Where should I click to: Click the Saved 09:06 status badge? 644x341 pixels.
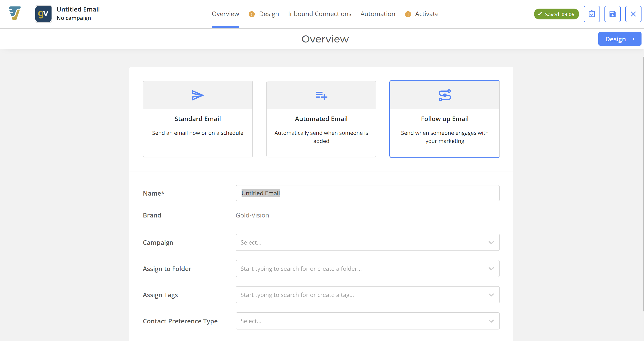(556, 14)
